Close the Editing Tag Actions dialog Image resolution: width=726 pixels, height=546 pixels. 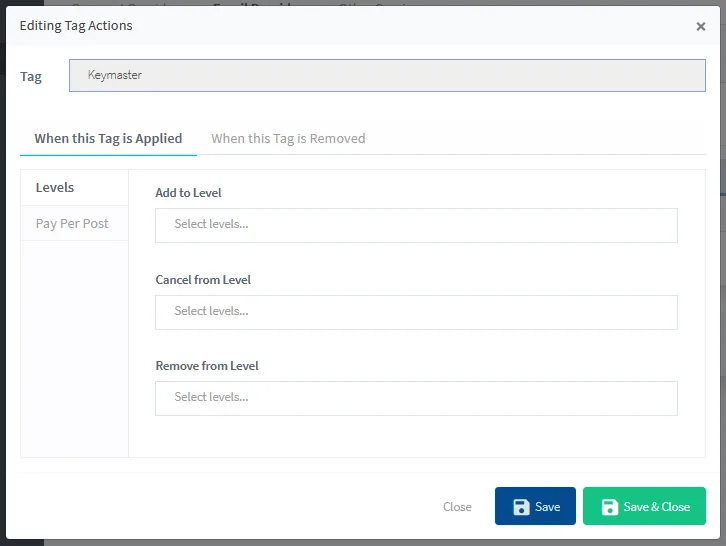(701, 26)
